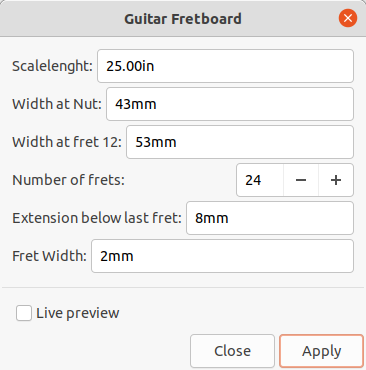This screenshot has height=370, width=366.
Task: Click the Guitar Fretboard title bar
Action: (x=183, y=19)
